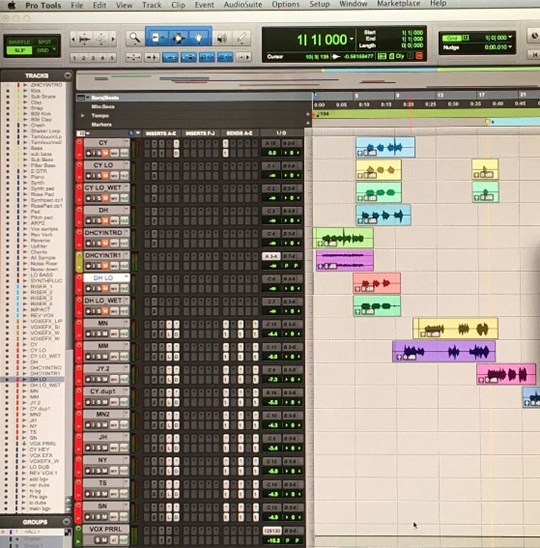Open the AudioSuite menu
Viewport: 540px width, 548px height.
tap(243, 5)
